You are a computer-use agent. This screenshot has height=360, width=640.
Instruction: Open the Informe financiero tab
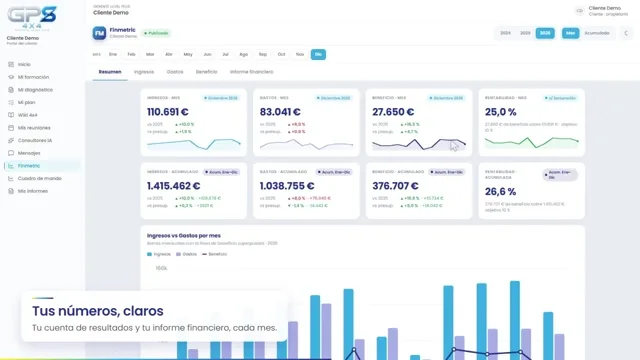[x=251, y=72]
